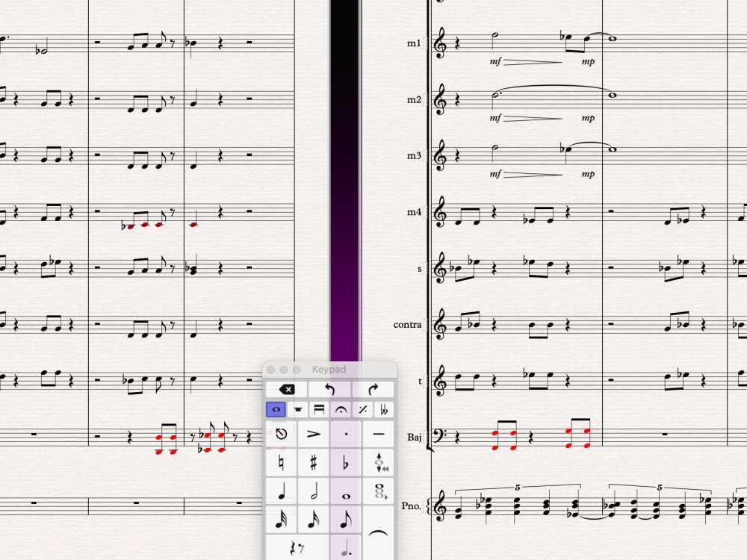747x560 pixels.
Task: Apply the sharp accidental
Action: 313,462
